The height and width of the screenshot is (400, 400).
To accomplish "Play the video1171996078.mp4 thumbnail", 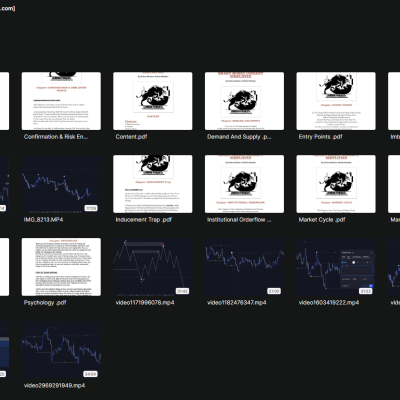I will pos(153,267).
